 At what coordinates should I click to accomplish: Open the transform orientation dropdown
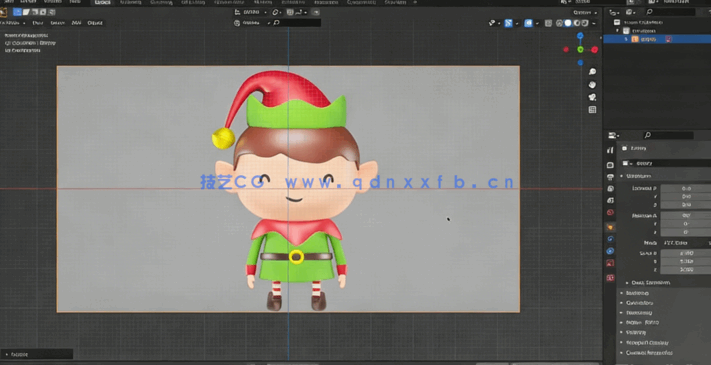251,12
